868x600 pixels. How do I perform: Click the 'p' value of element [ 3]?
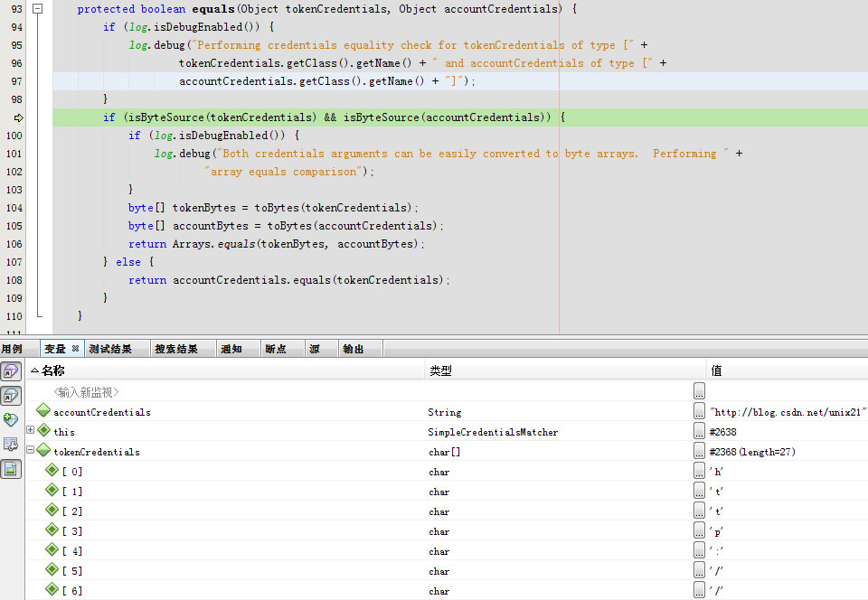pyautogui.click(x=716, y=532)
